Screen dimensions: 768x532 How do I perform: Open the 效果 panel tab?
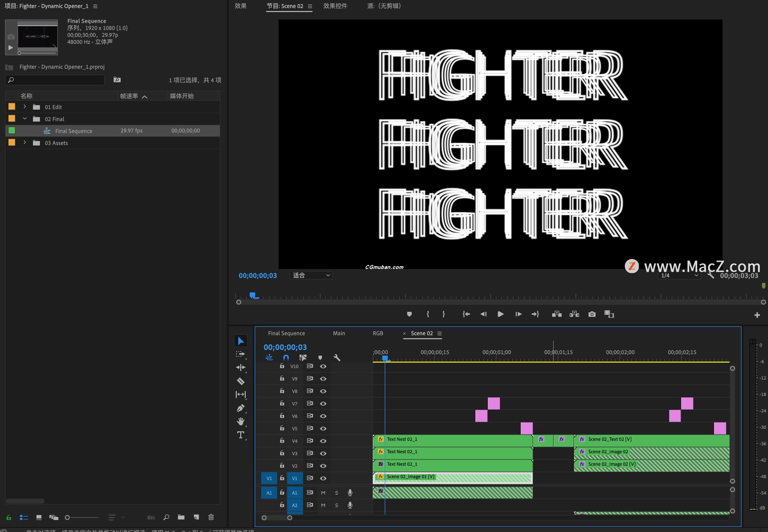tap(240, 6)
